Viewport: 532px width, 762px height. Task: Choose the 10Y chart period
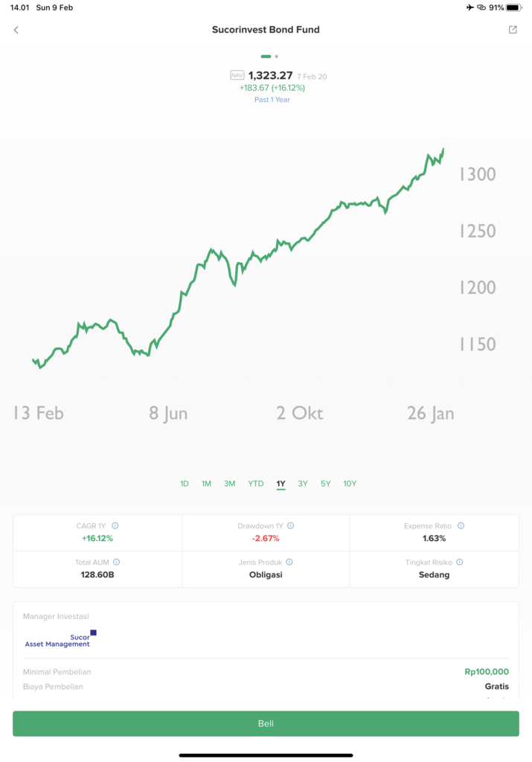350,484
